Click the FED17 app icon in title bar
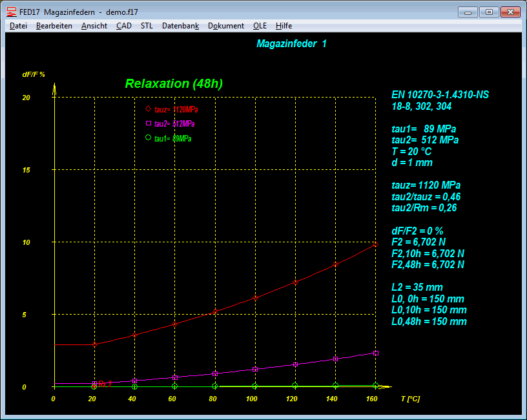Screen dimensions: 527x420 click(x=11, y=12)
